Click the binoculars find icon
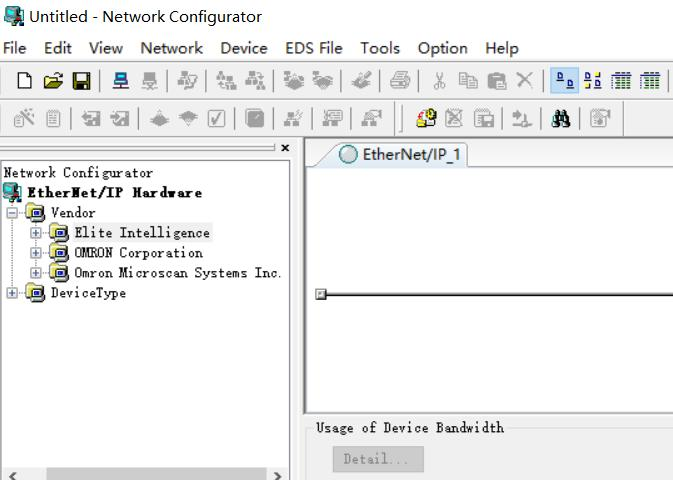This screenshot has height=480, width=673. 561,119
